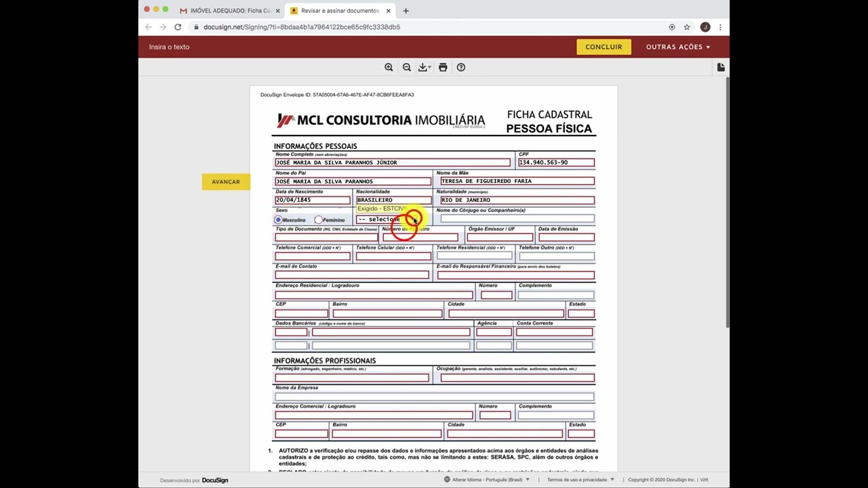
Task: Go back in browser history
Action: pyautogui.click(x=149, y=27)
